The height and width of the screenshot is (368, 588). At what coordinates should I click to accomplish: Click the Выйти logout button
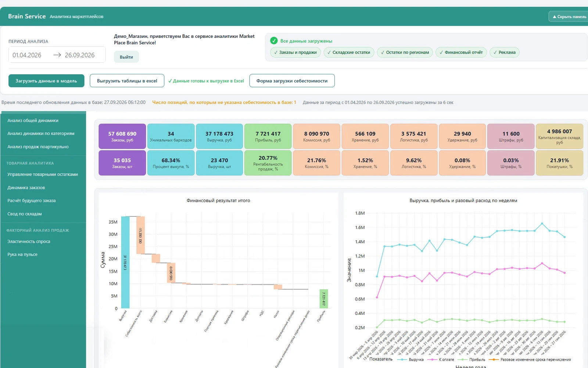pos(126,57)
